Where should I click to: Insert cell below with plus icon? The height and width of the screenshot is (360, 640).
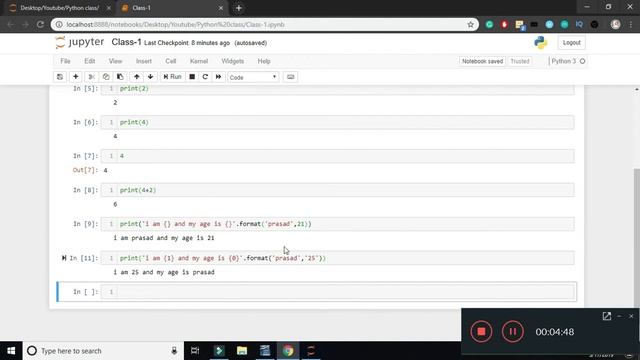pyautogui.click(x=76, y=77)
